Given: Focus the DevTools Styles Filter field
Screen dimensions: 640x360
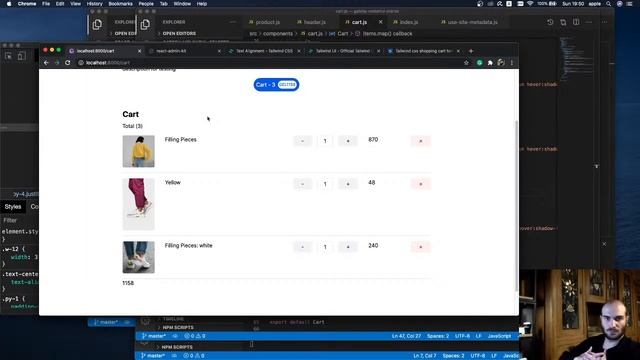Looking at the screenshot, I should 20,220.
